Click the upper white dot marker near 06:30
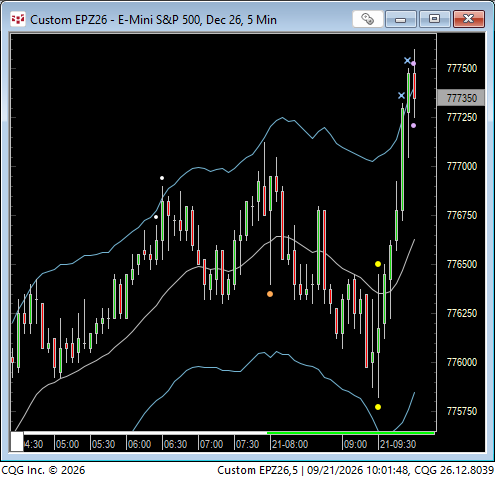 [162, 178]
